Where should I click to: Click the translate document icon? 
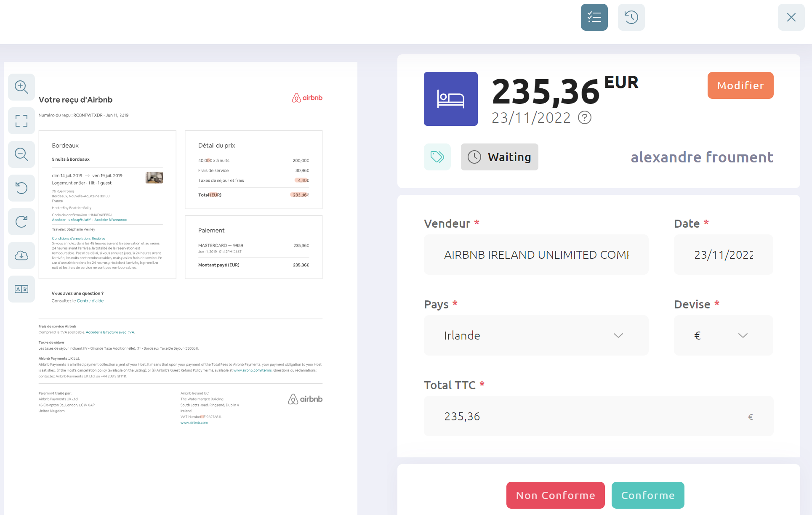point(21,289)
